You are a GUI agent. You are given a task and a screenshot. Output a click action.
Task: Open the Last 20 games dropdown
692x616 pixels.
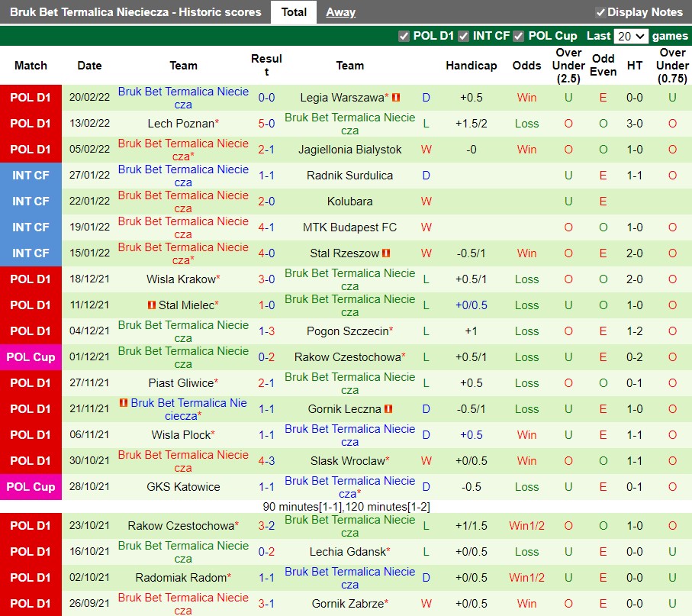pos(631,36)
